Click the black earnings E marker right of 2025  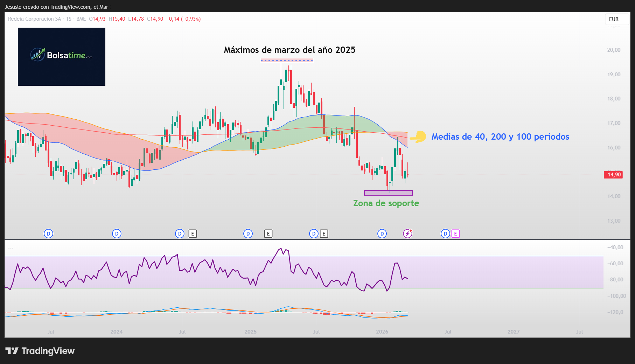pyautogui.click(x=268, y=233)
